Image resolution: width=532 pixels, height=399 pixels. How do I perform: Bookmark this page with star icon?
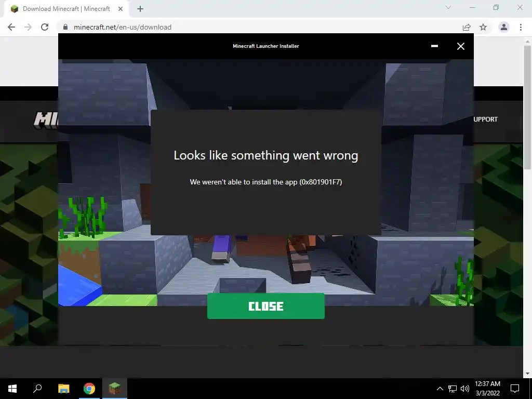pos(483,27)
